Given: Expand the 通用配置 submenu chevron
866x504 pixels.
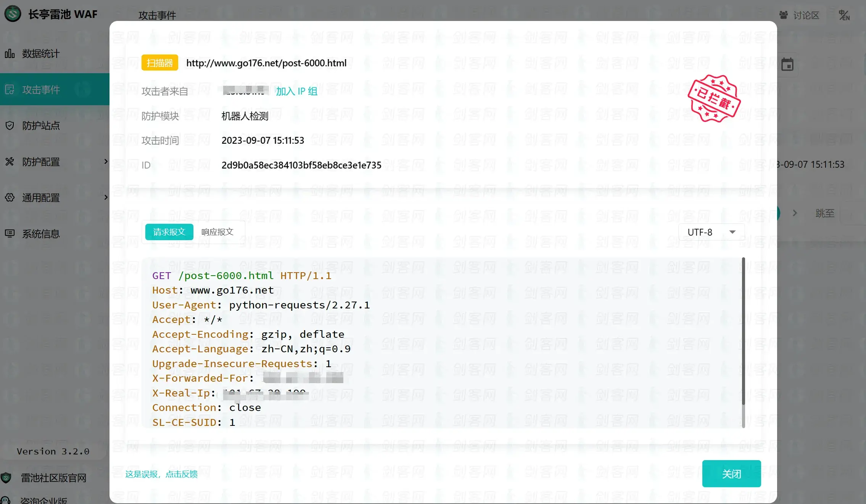Looking at the screenshot, I should (106, 197).
